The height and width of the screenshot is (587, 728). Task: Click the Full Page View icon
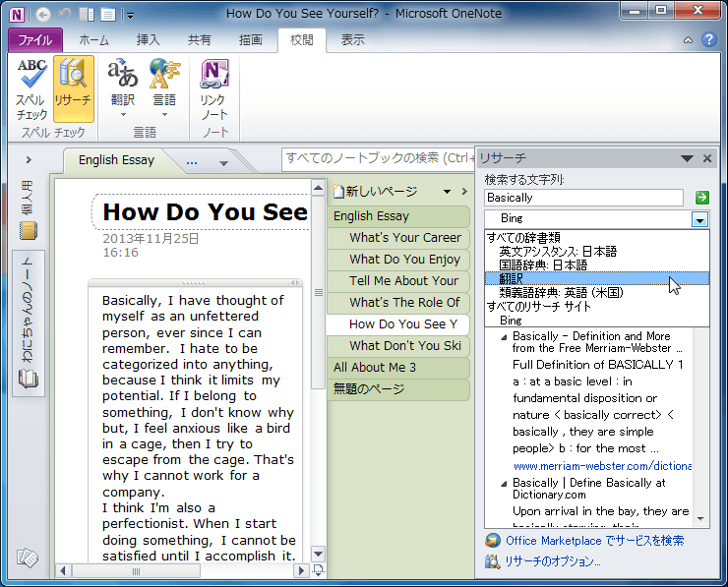tap(108, 15)
